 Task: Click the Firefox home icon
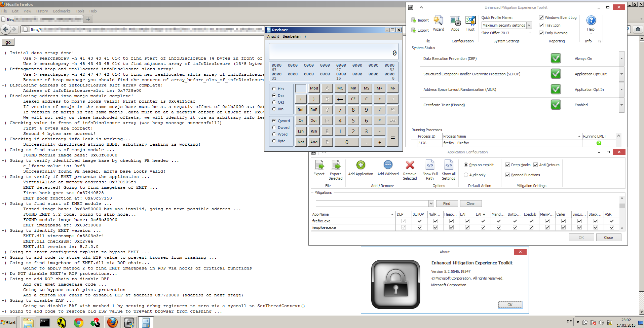point(638,29)
